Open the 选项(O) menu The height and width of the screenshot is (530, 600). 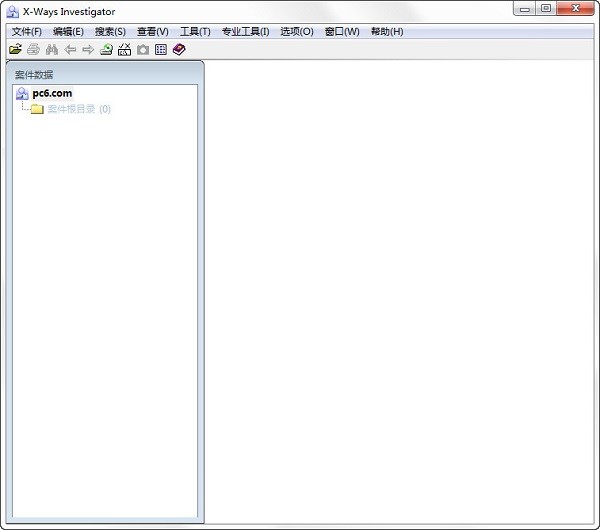point(297,32)
